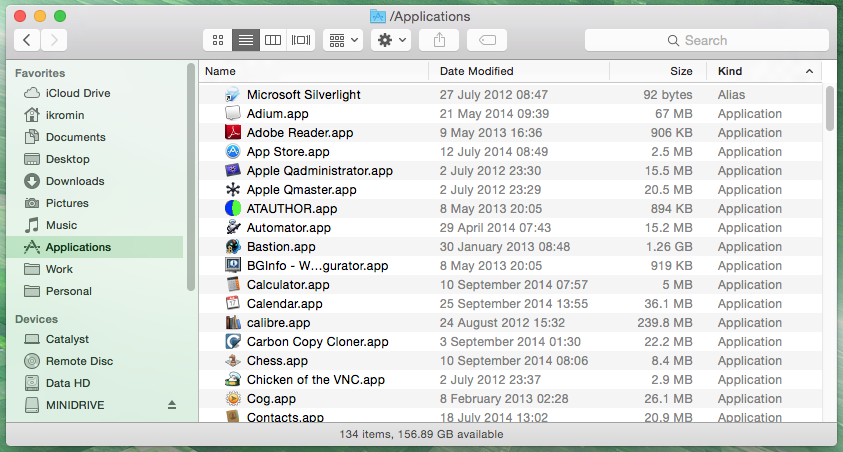Click the Share toolbar button

click(439, 40)
